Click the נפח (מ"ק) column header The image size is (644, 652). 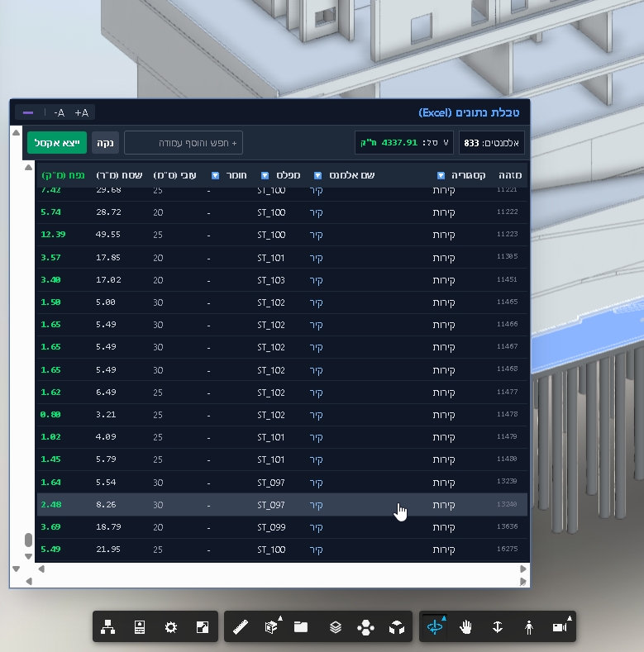click(x=63, y=175)
